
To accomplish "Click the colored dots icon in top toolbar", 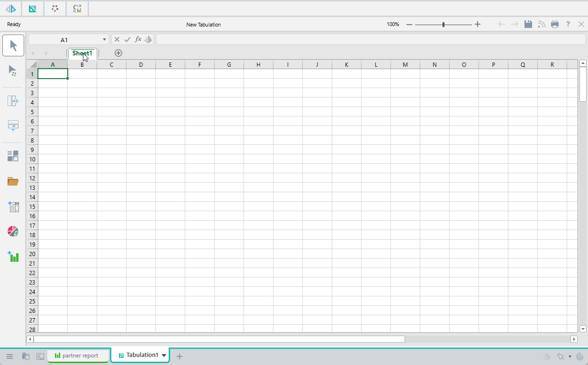I will tap(55, 9).
